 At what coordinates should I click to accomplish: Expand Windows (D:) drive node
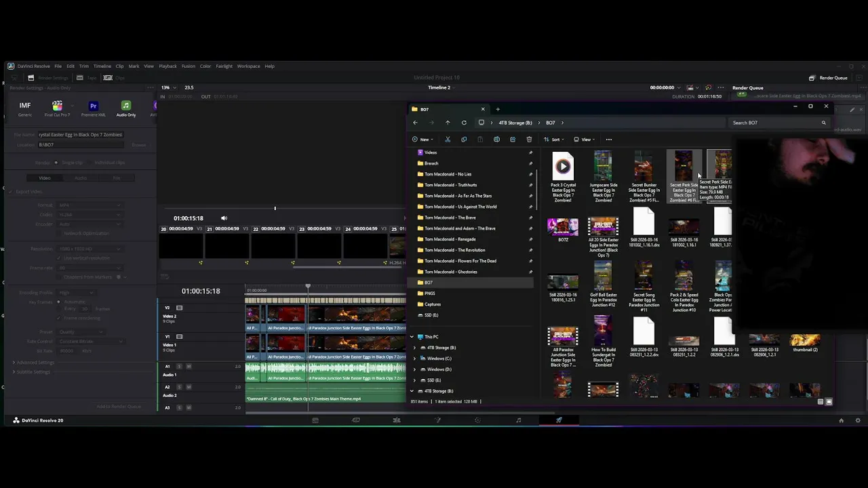415,369
